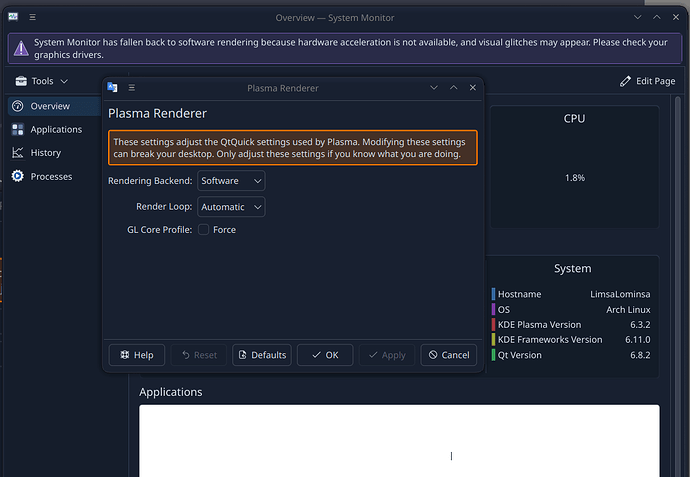The width and height of the screenshot is (690, 477).
Task: Open the Plasma Renderer dialog hamburger menu
Action: (x=132, y=88)
